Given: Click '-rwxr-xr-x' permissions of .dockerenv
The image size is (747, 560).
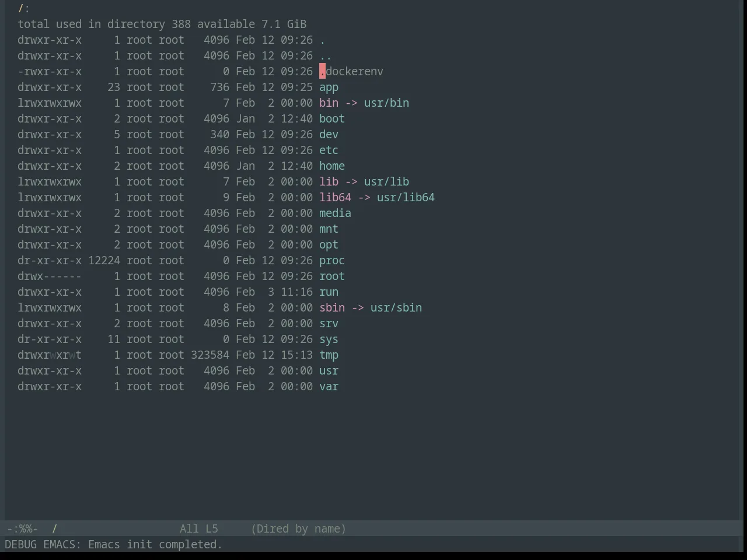Looking at the screenshot, I should point(50,72).
